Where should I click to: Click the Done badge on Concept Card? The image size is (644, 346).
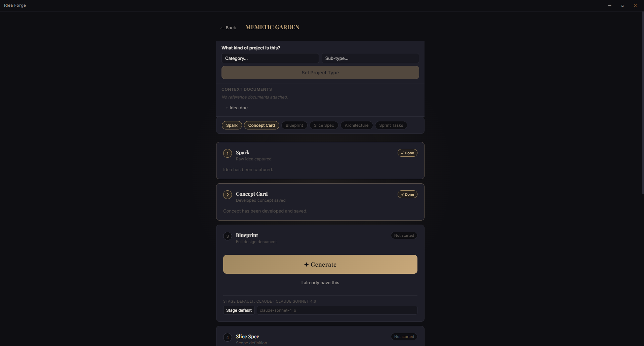(407, 194)
